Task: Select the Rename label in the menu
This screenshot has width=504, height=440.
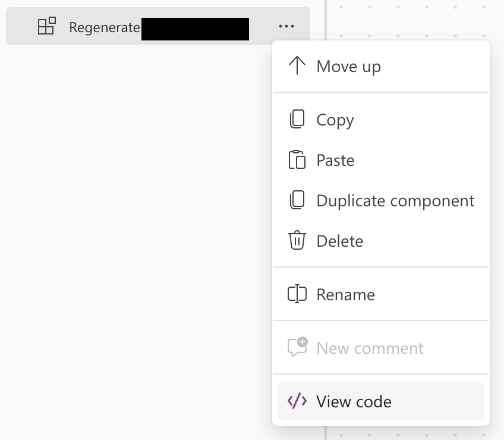Action: pyautogui.click(x=346, y=295)
